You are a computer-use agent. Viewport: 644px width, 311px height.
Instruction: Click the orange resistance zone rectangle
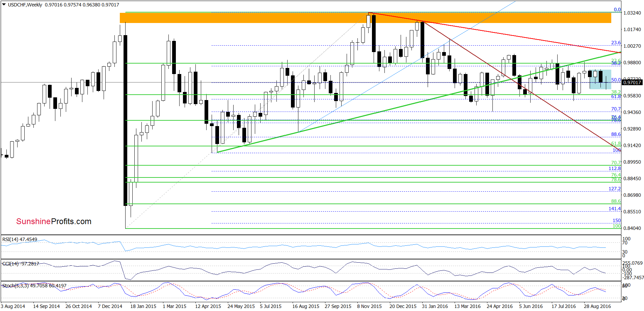(366, 18)
